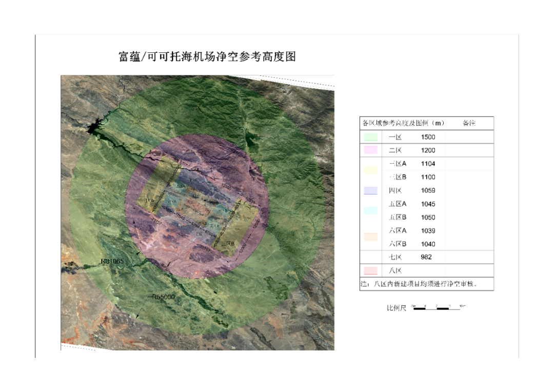Click the 982 height value in legend

(x=426, y=257)
